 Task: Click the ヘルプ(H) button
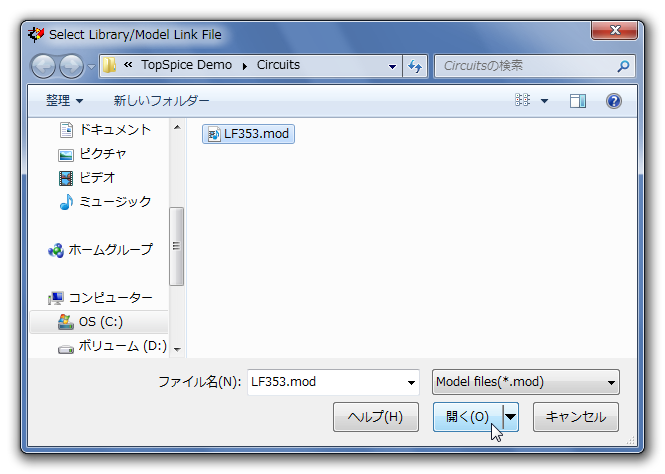[x=376, y=417]
